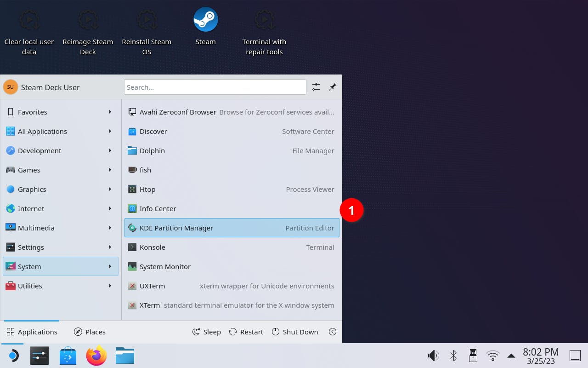This screenshot has height=368, width=588.
Task: Expand hidden system tray icons
Action: [511, 356]
